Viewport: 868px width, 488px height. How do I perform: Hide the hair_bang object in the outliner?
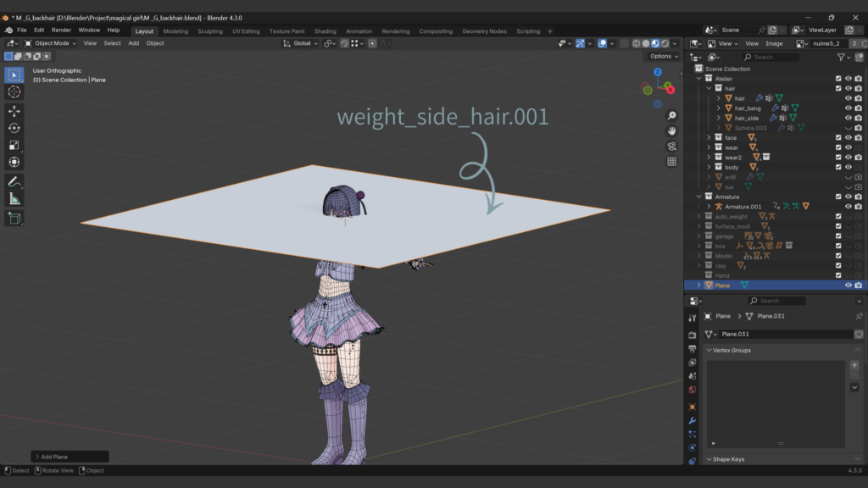point(849,108)
